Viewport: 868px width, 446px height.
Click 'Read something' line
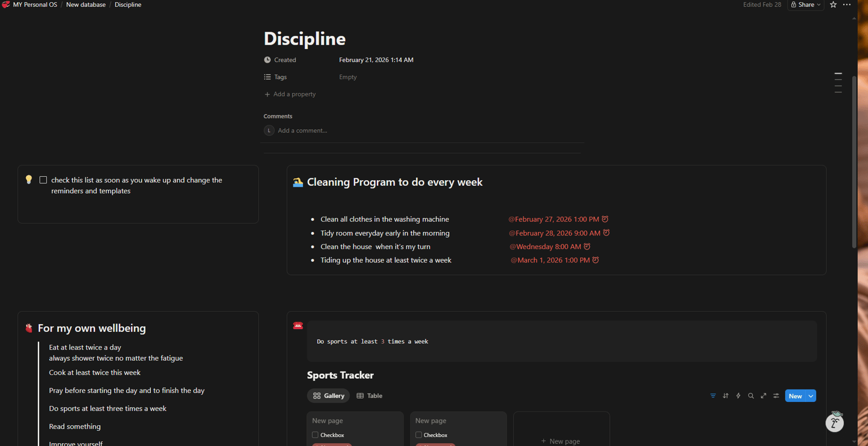tap(75, 427)
